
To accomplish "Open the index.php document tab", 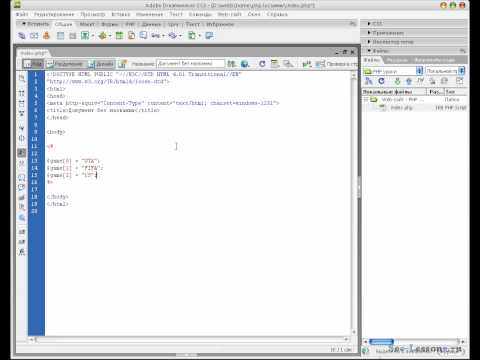I will click(x=33, y=53).
